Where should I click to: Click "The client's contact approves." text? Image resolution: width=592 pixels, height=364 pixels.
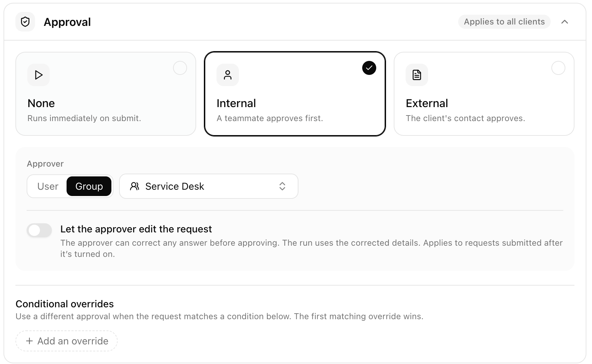466,118
